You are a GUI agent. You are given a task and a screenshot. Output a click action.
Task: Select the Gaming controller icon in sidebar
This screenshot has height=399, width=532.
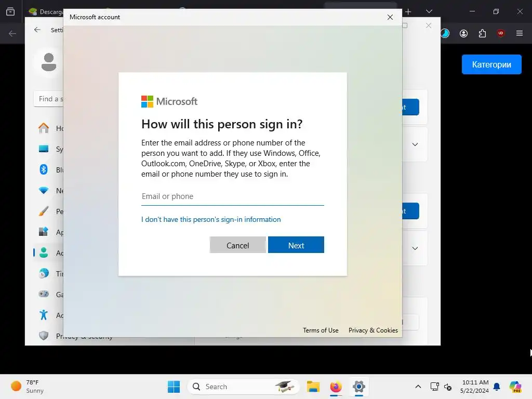[x=44, y=294]
